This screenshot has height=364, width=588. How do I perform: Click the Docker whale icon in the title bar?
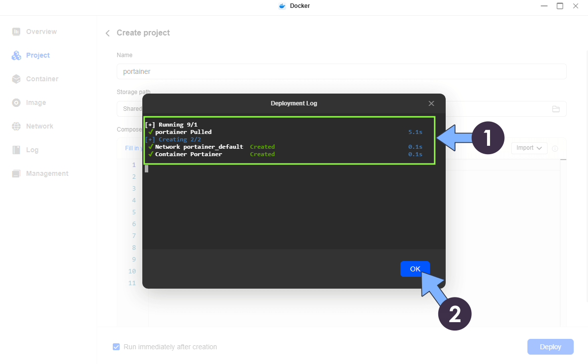[282, 6]
